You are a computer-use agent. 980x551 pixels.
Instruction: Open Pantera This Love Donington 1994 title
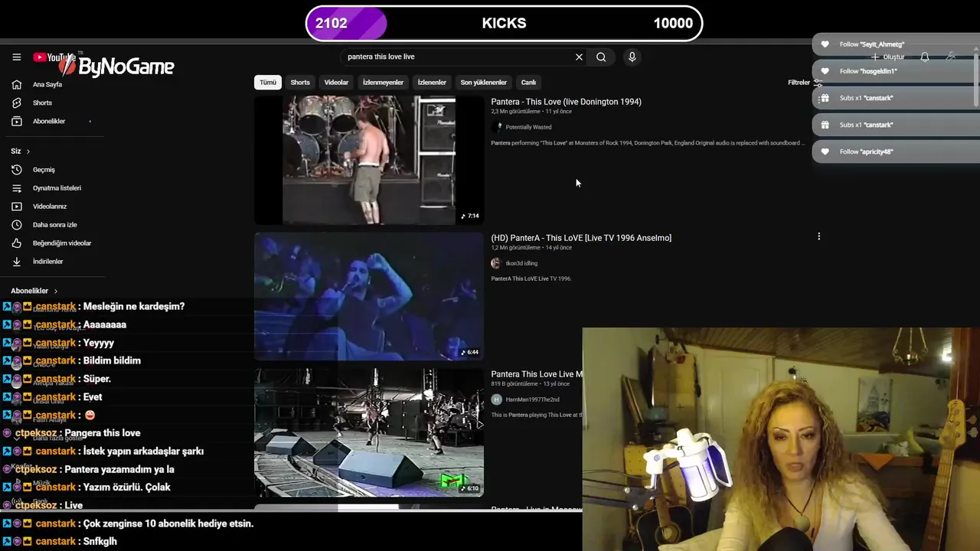pyautogui.click(x=566, y=102)
